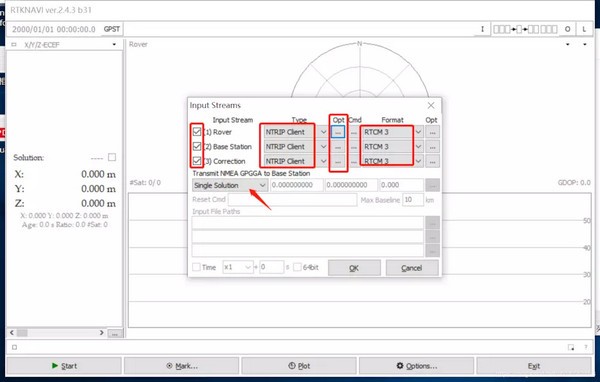
Task: Click the Exit button
Action: coord(534,366)
